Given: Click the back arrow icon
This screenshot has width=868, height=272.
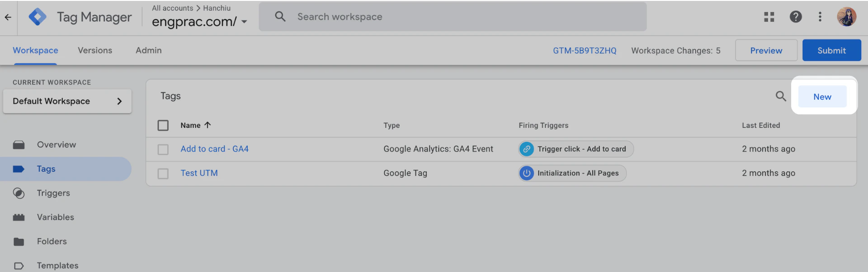Looking at the screenshot, I should click(x=8, y=17).
